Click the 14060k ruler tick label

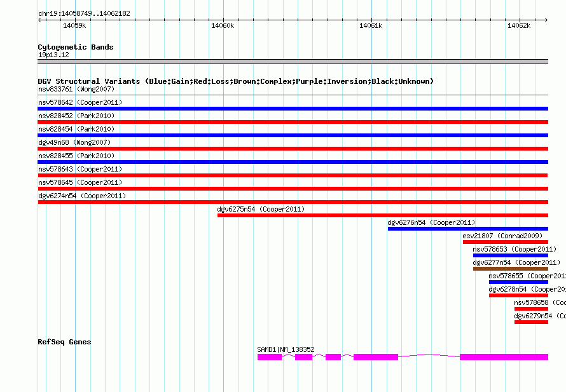coord(223,25)
